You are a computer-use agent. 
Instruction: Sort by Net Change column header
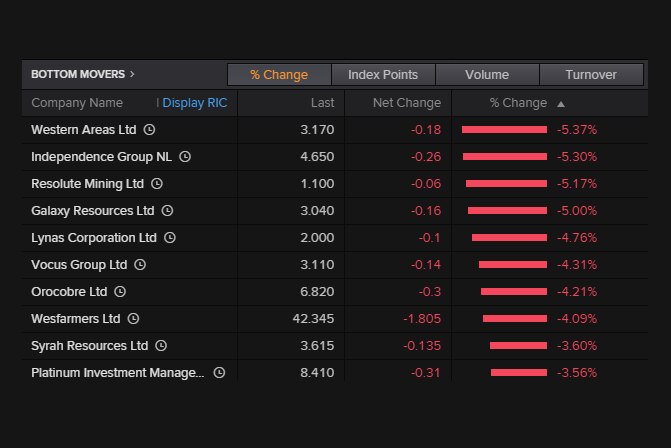click(x=407, y=103)
